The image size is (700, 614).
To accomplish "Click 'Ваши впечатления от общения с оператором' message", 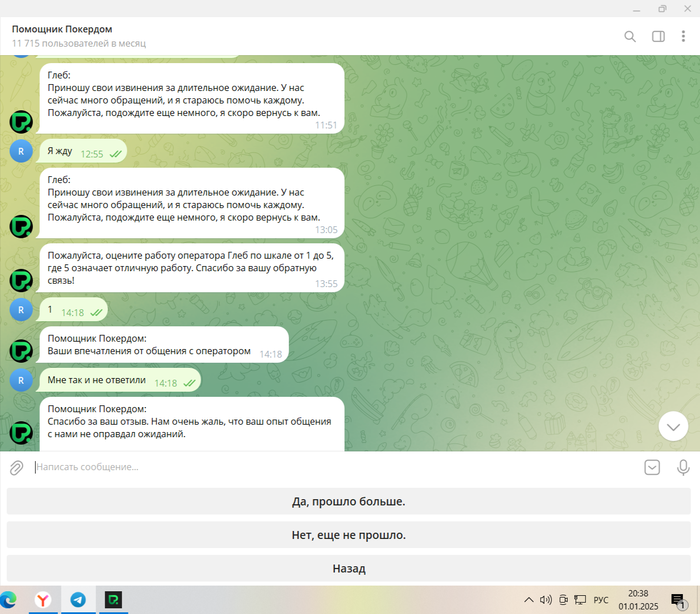I will pos(163,345).
